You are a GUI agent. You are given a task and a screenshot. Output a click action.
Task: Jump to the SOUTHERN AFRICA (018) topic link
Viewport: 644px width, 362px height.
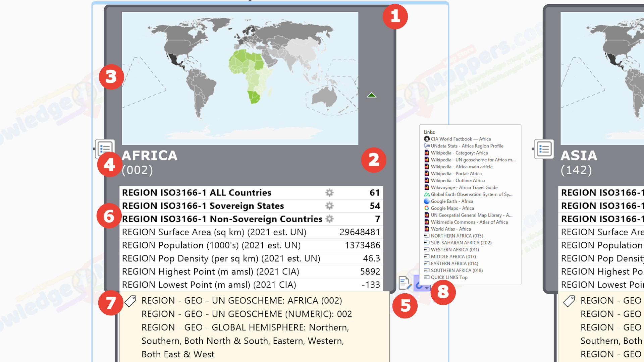[x=457, y=270]
